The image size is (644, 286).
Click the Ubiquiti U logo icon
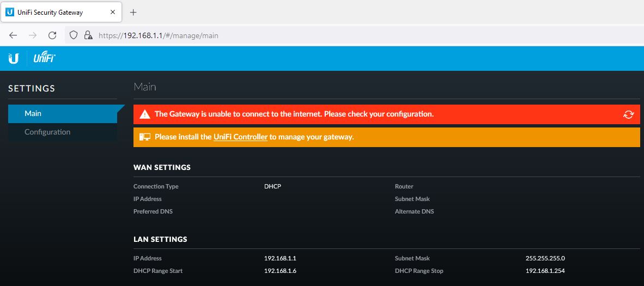pyautogui.click(x=14, y=59)
